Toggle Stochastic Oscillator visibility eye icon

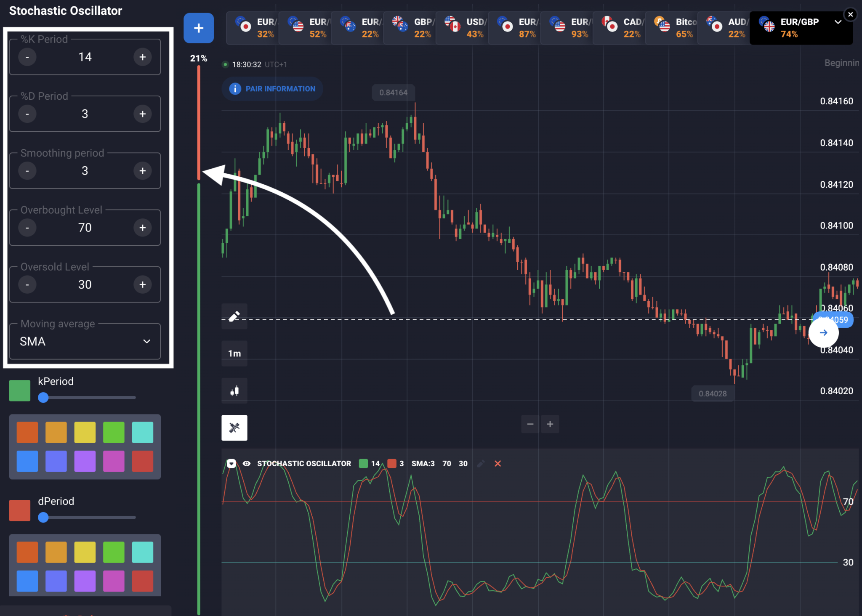pyautogui.click(x=247, y=463)
